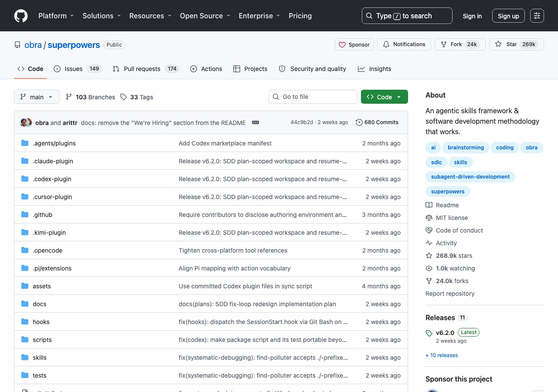Open the skills folder icon
Screen dimensions: 558x392
coord(25,358)
